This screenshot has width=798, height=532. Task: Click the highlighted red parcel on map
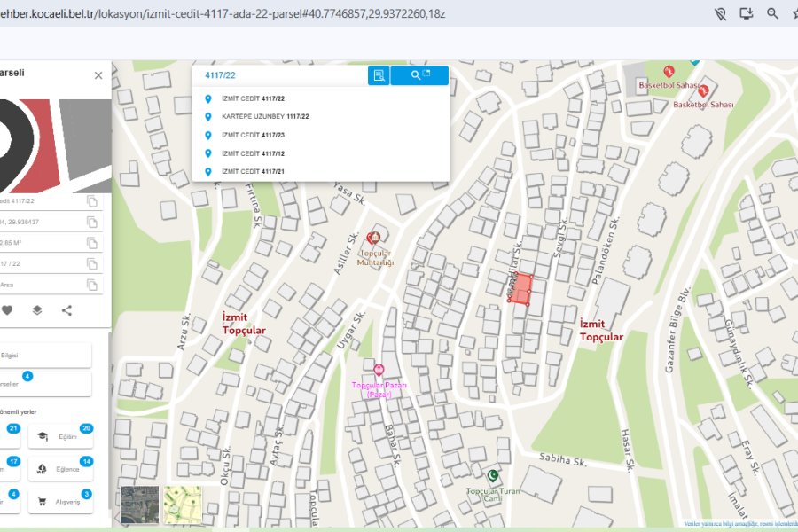click(520, 290)
